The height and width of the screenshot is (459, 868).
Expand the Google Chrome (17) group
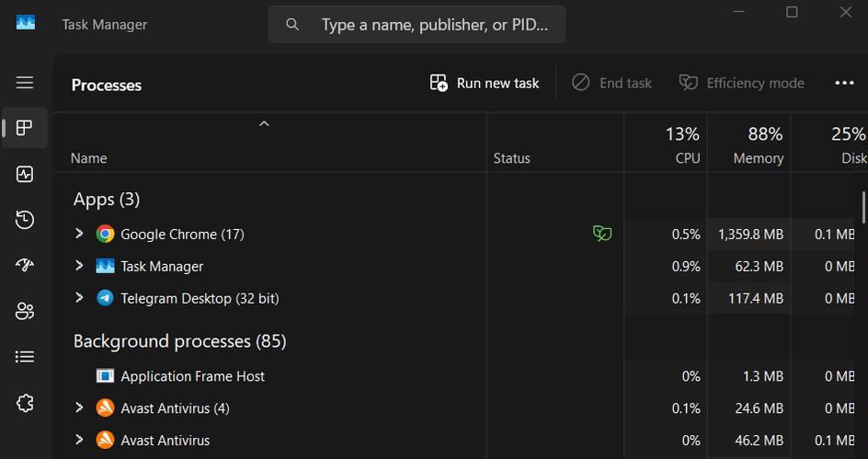point(79,234)
